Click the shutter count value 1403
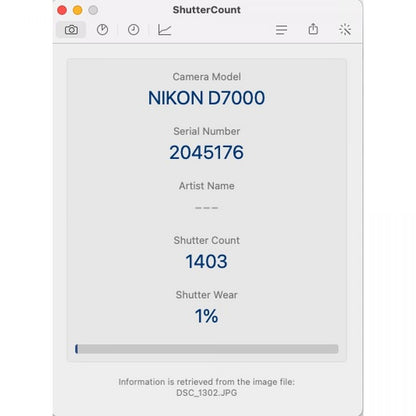Viewport: 416px width, 416px height. [207, 261]
